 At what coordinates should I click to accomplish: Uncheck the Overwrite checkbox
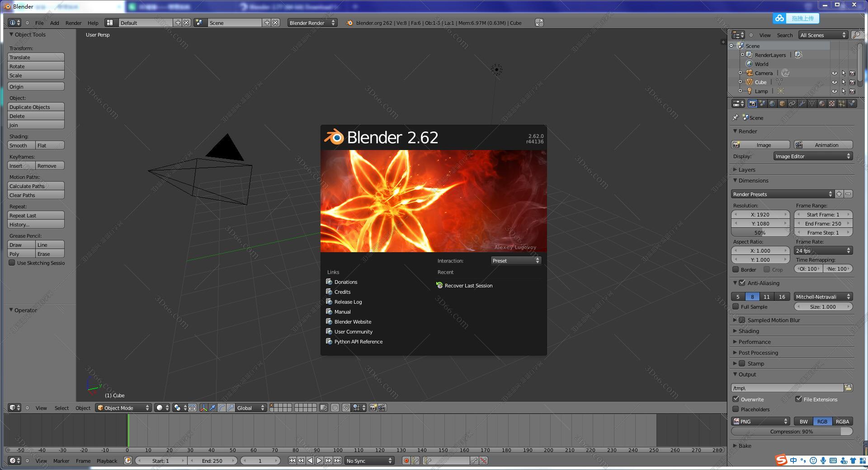tap(736, 399)
